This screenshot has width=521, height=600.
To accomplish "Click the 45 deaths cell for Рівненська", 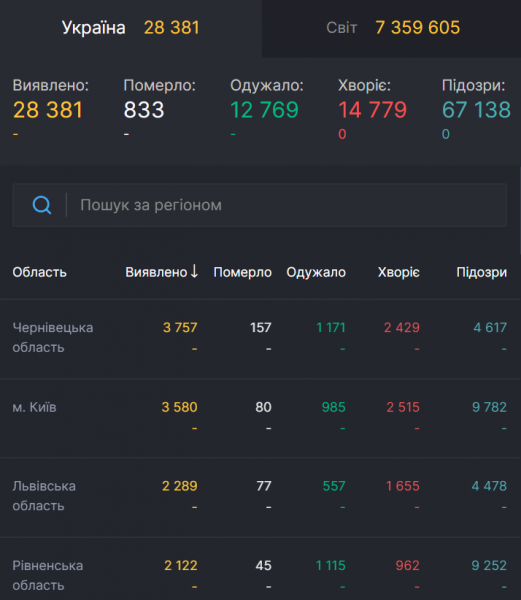I will click(x=264, y=566).
